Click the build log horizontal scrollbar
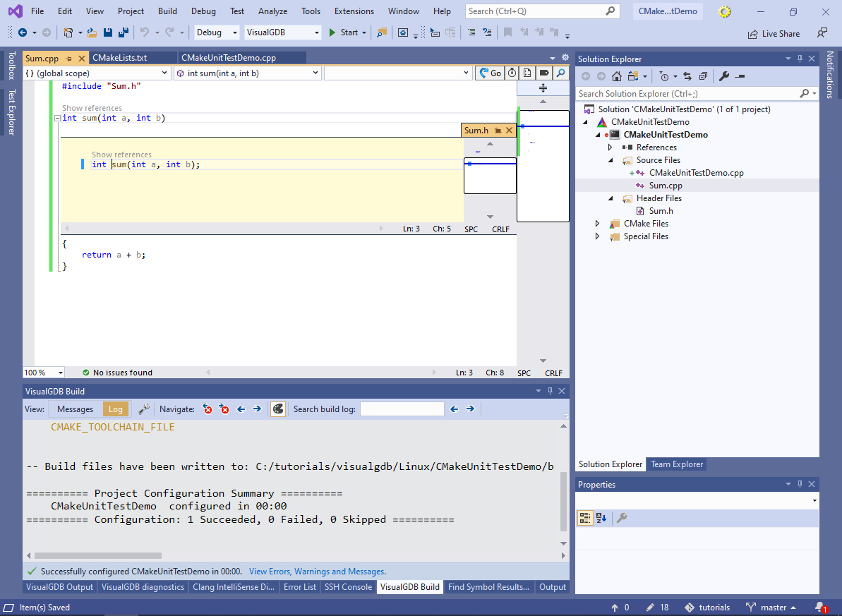Viewport: 842px width, 616px height. (x=98, y=556)
